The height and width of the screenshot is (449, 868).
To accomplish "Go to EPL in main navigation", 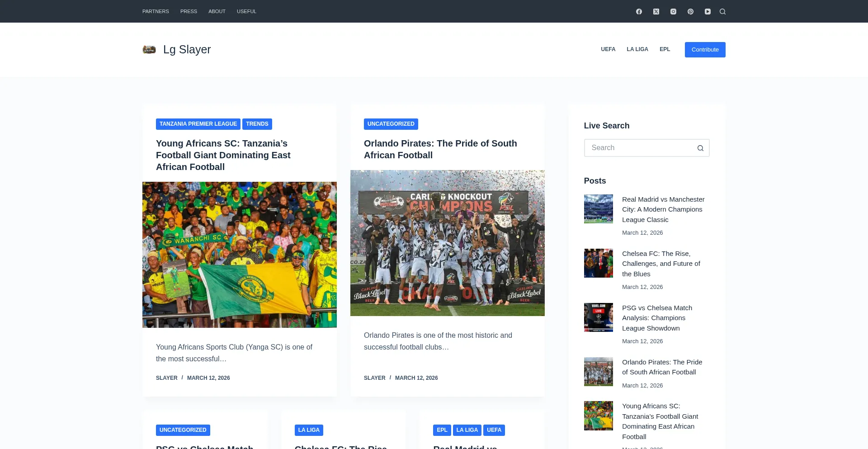I will coord(665,49).
